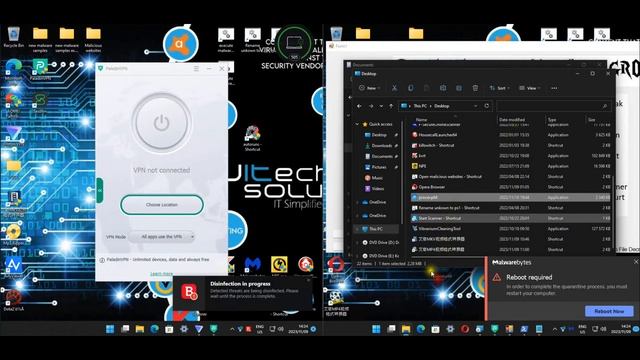The image size is (640, 360).
Task: Click the Copy icon in File Explorer toolbar
Action: pos(410,88)
